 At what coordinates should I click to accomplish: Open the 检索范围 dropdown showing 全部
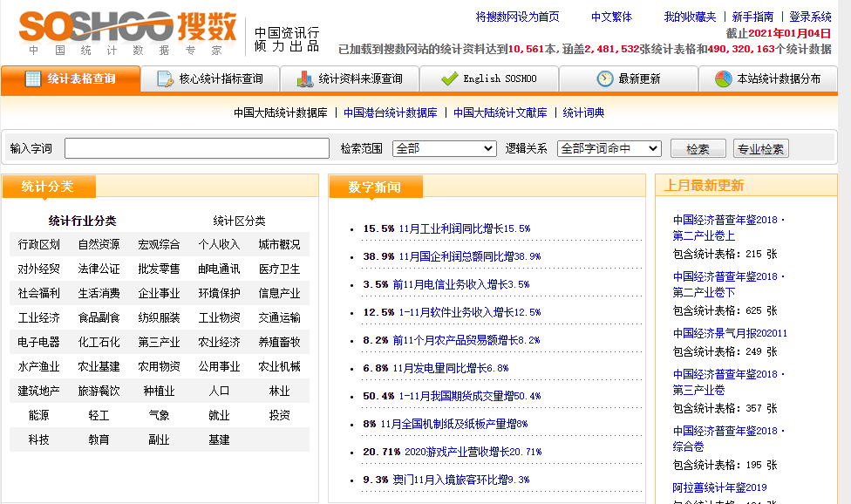pos(444,148)
